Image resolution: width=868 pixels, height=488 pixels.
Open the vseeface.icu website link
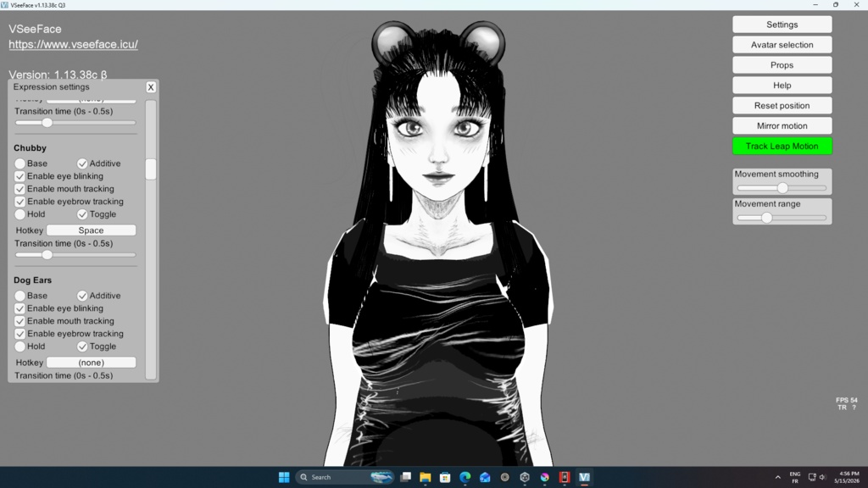point(73,44)
